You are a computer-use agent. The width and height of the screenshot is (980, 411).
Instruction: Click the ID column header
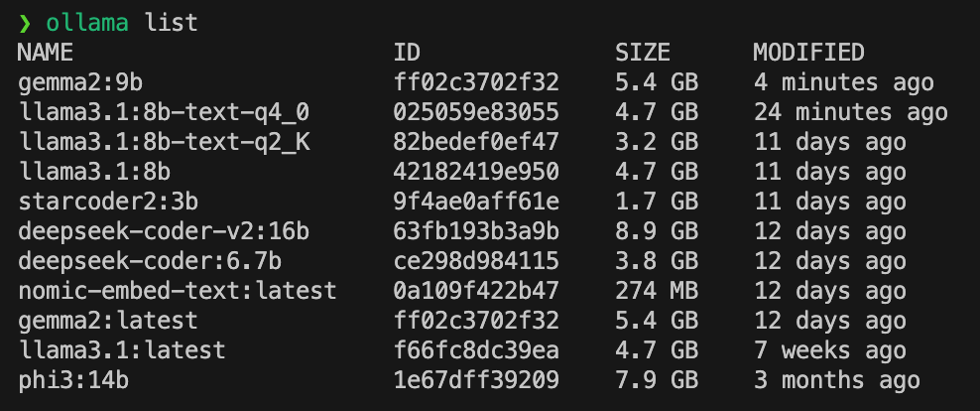tap(408, 53)
